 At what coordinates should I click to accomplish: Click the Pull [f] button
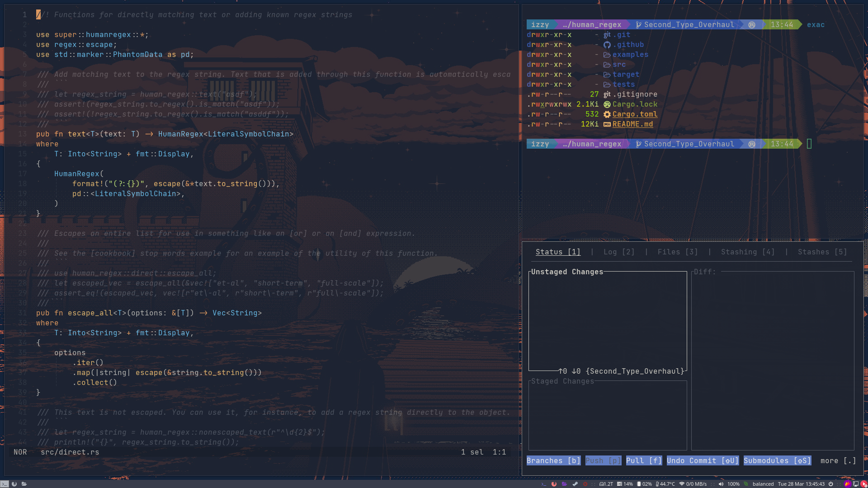[x=643, y=460]
